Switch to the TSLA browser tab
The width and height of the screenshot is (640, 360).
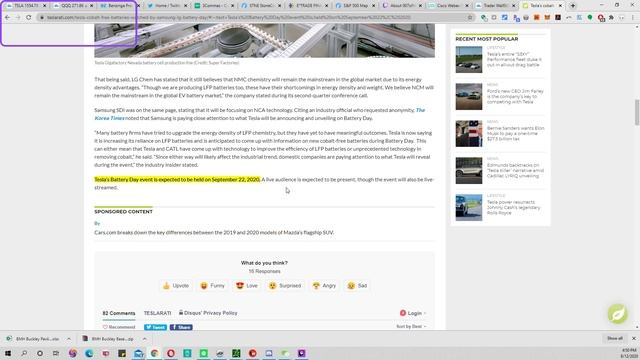tap(25, 6)
